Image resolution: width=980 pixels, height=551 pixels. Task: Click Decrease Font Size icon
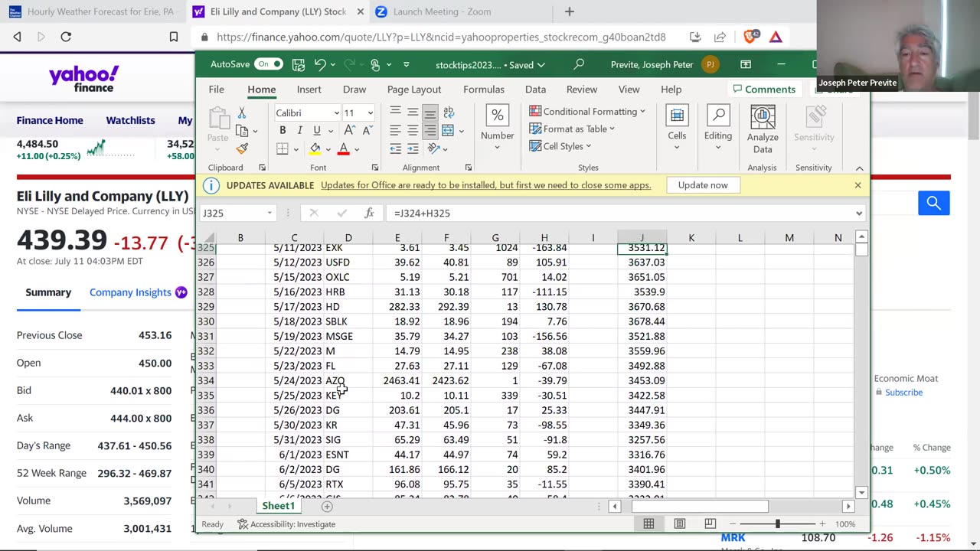(x=367, y=131)
